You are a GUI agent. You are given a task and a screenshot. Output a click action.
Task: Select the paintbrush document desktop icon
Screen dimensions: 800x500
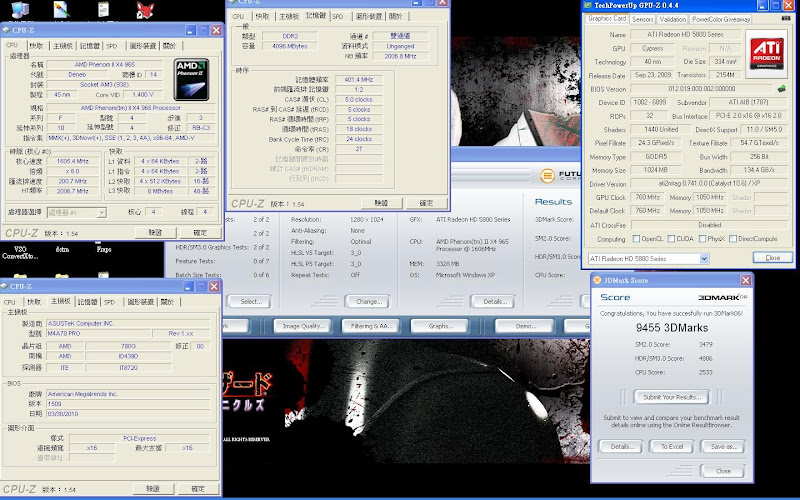click(x=61, y=10)
